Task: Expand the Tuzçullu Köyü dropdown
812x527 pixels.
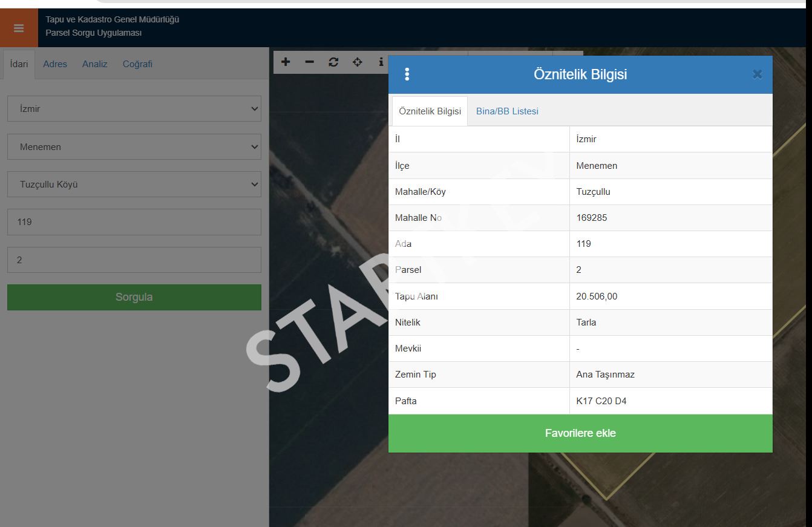Action: [134, 185]
